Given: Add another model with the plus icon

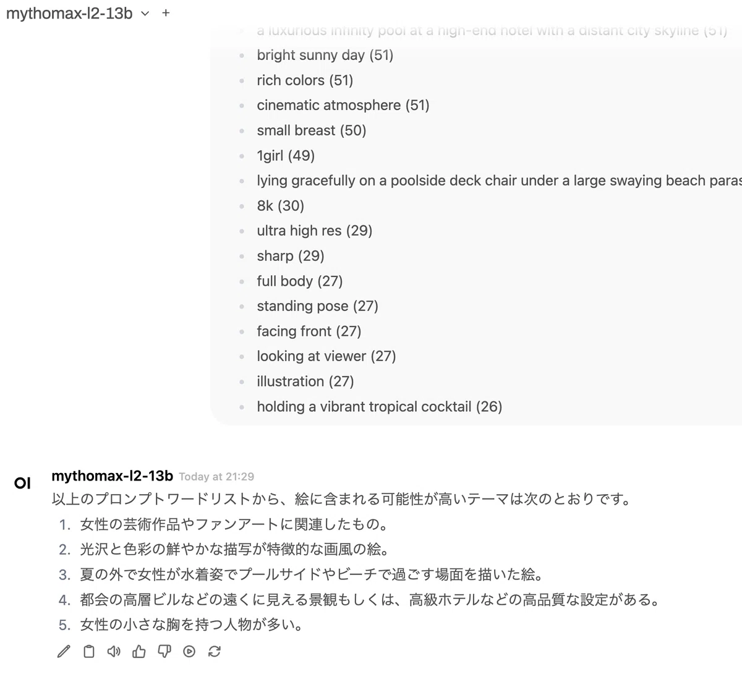Looking at the screenshot, I should pos(166,12).
